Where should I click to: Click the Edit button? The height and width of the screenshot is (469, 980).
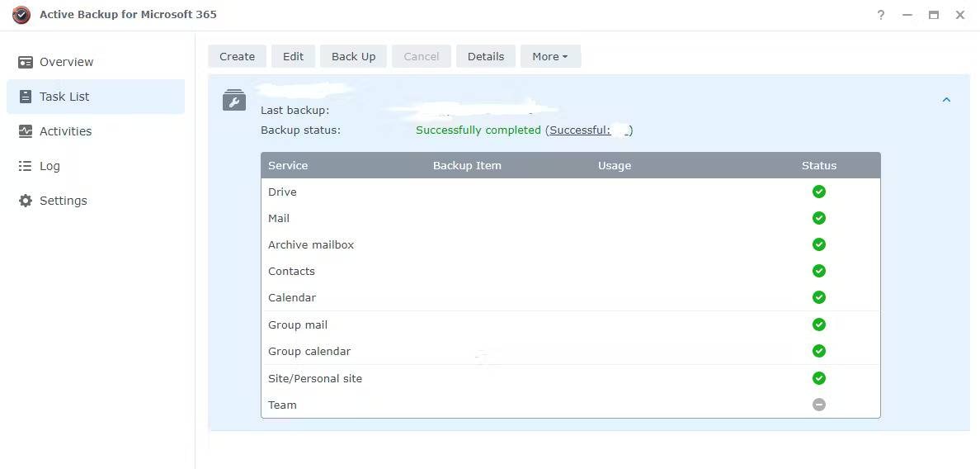tap(293, 56)
